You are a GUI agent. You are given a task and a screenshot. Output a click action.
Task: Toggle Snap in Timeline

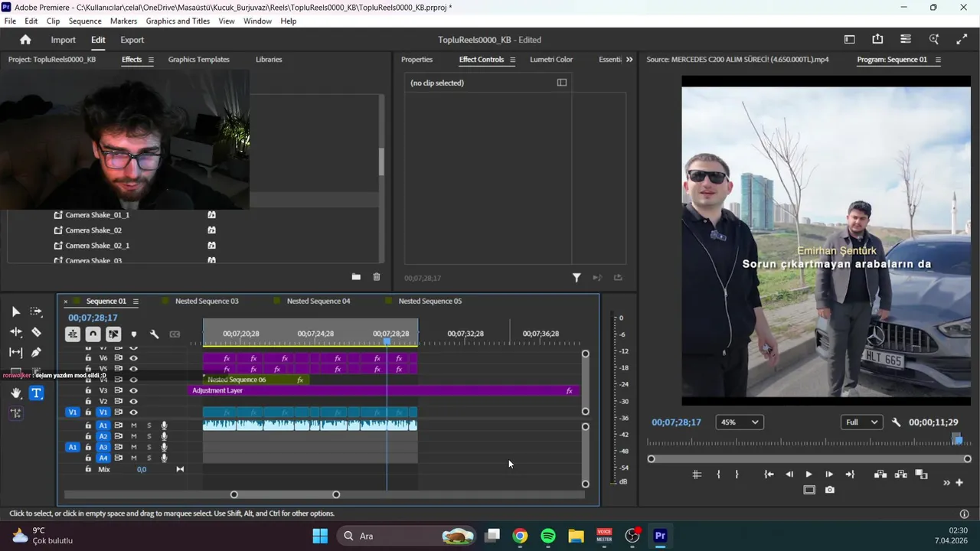click(x=93, y=334)
